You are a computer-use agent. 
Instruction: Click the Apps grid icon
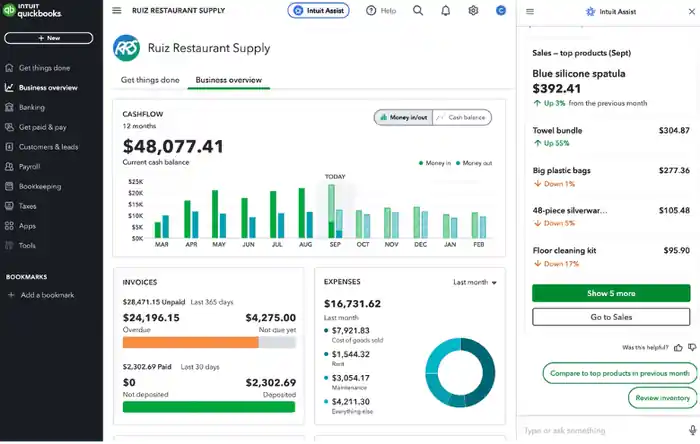9,226
